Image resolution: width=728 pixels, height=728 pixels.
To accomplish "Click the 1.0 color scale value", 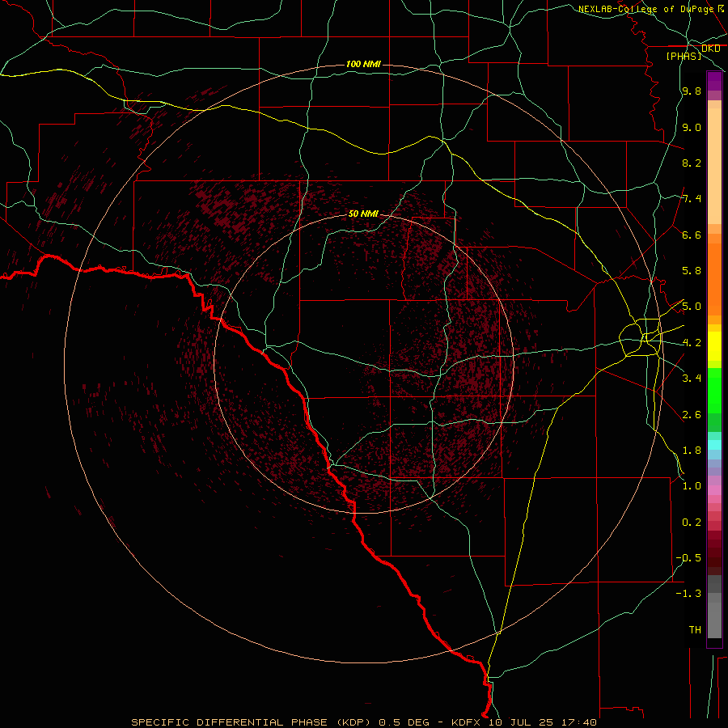I will (692, 486).
